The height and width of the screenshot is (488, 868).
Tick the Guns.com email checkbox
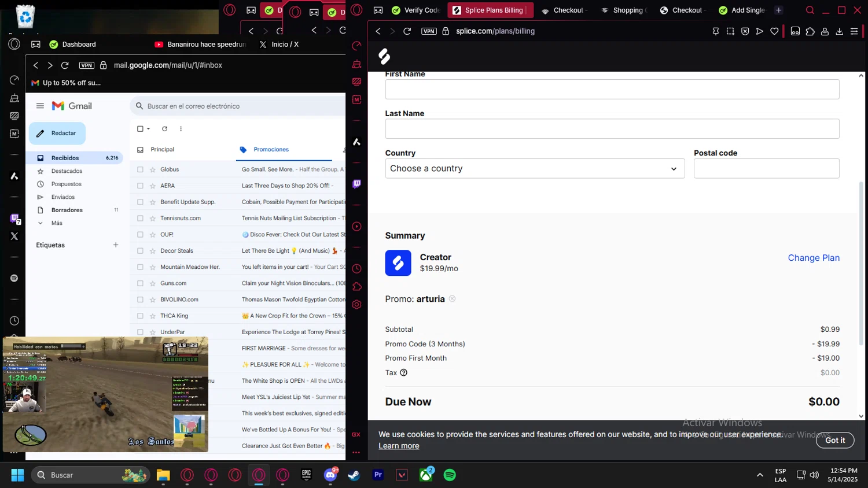(140, 283)
